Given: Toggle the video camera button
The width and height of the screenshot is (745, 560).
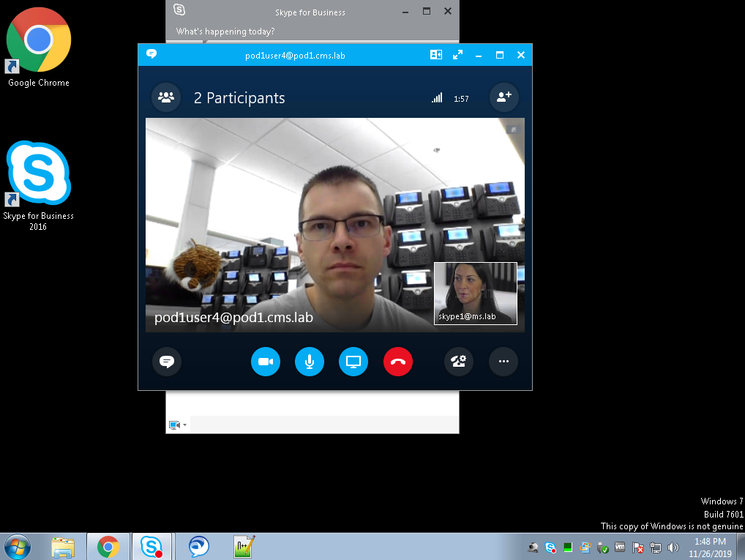Looking at the screenshot, I should [x=265, y=362].
